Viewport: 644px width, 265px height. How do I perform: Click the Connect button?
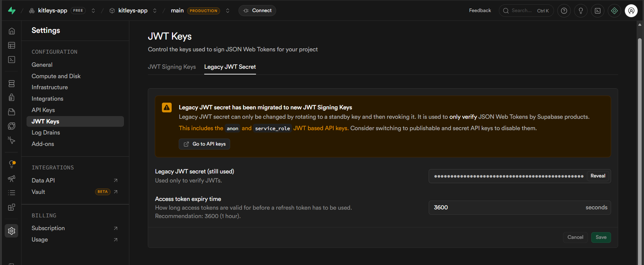[257, 11]
